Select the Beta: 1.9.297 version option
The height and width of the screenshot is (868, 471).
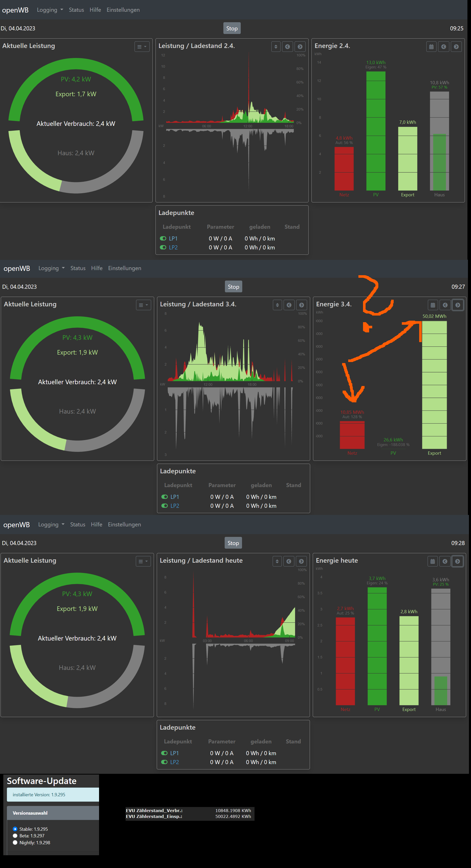coord(15,836)
